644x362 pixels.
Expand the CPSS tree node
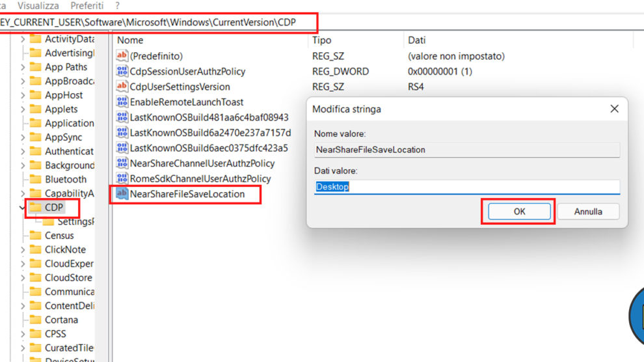[x=23, y=334]
